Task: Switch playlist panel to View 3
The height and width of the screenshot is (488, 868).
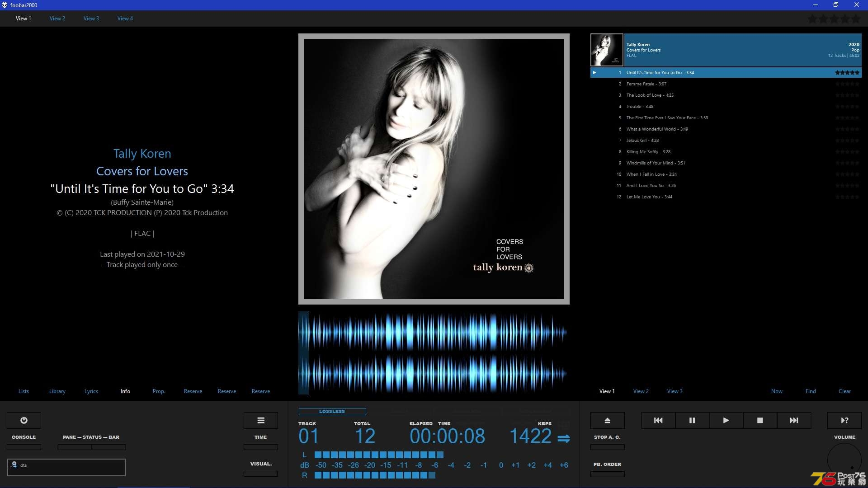Action: click(675, 391)
